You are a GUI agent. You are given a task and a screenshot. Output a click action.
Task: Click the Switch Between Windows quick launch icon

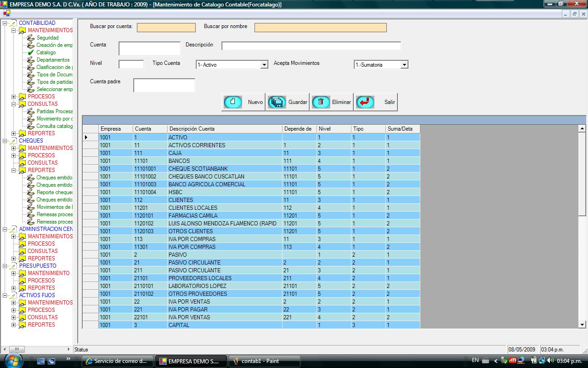(x=51, y=361)
